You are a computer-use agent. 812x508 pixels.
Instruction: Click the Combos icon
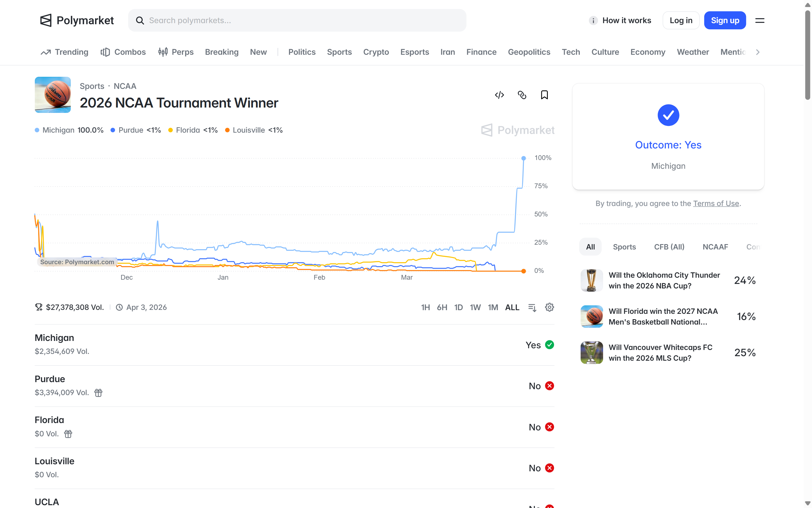click(105, 52)
